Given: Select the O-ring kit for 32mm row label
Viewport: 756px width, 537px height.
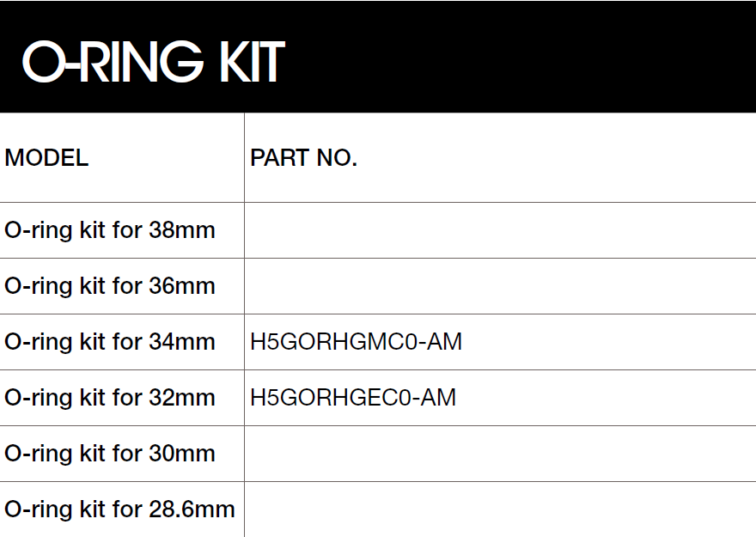Looking at the screenshot, I should pos(110,398).
